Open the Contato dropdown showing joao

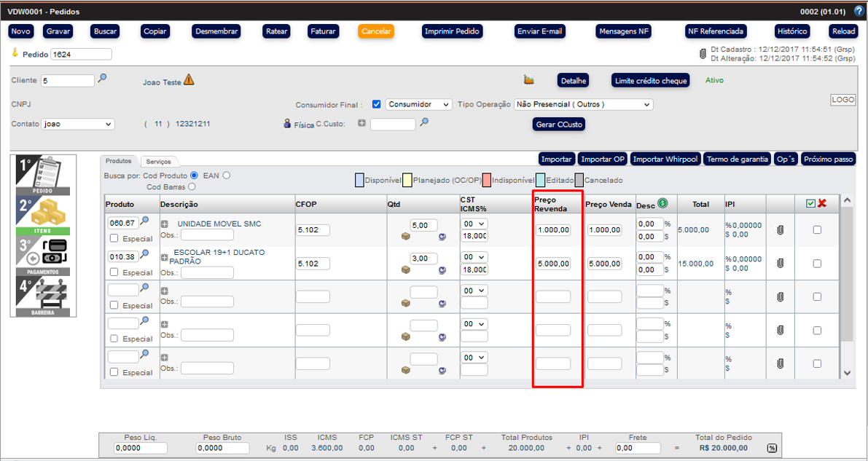(x=78, y=124)
